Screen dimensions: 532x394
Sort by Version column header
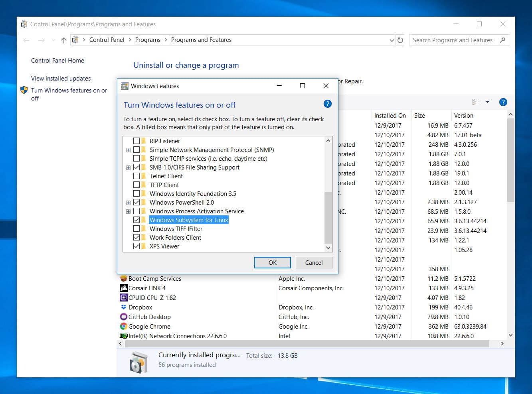click(478, 115)
